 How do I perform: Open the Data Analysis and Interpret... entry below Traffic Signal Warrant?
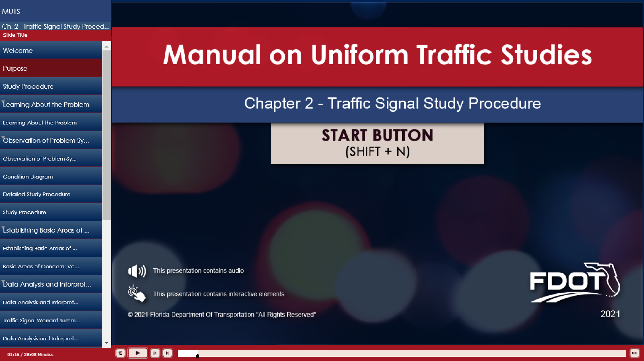coord(51,338)
